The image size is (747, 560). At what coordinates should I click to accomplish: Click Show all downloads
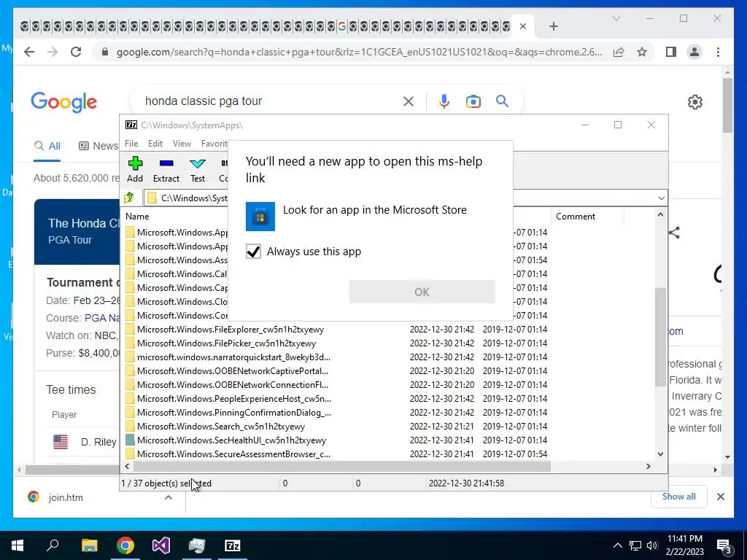coord(679,497)
